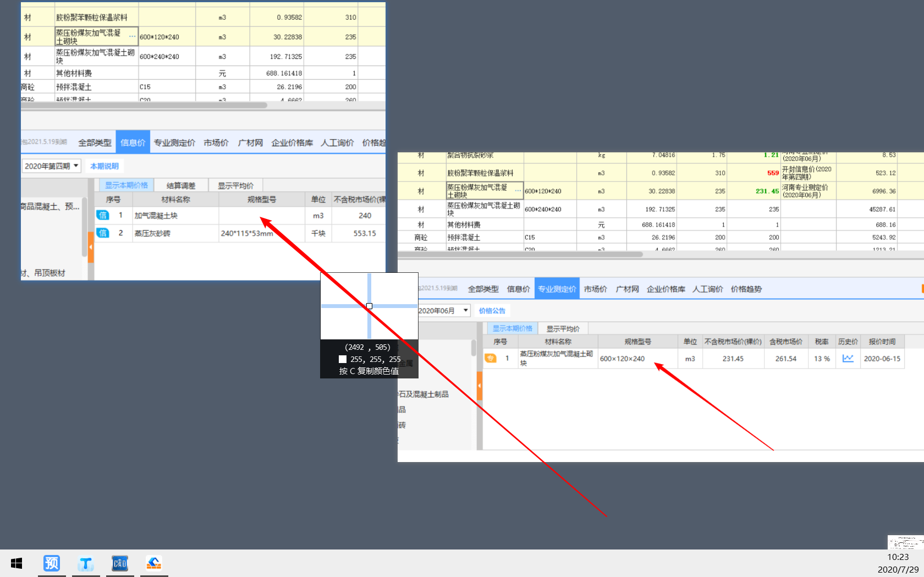Open the 价格趋势 tab
924x577 pixels.
coord(746,289)
